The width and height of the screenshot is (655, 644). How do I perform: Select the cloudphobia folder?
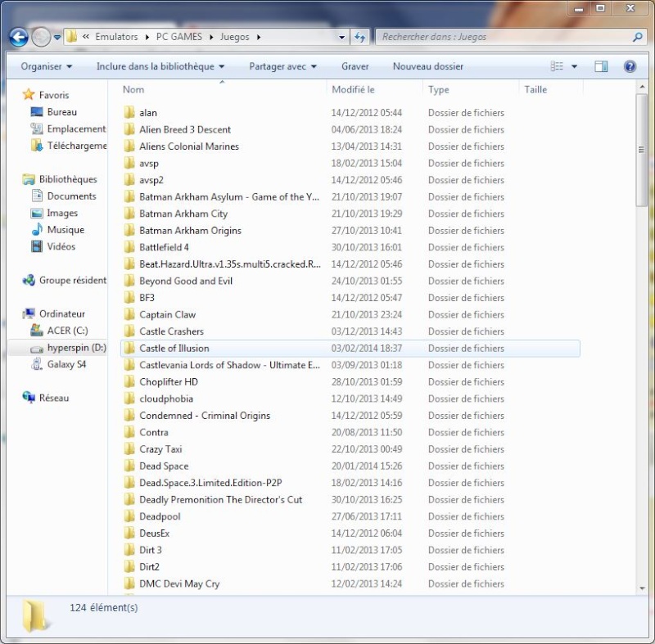click(x=166, y=399)
